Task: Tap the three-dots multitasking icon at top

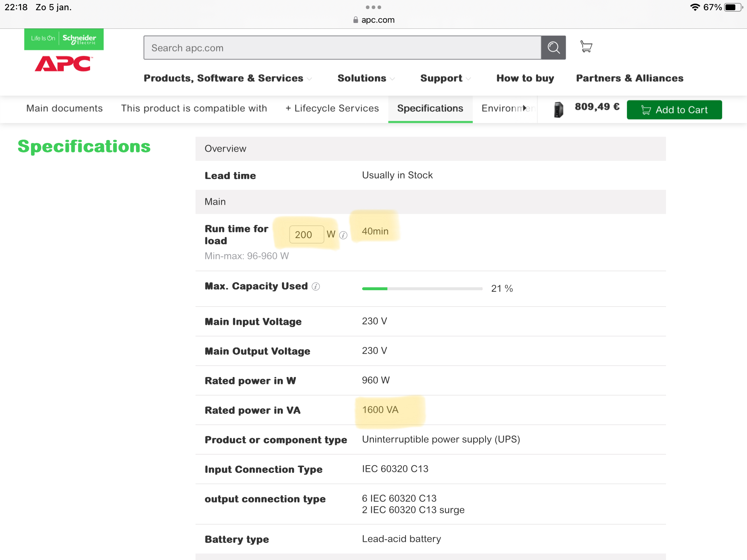Action: point(373,7)
